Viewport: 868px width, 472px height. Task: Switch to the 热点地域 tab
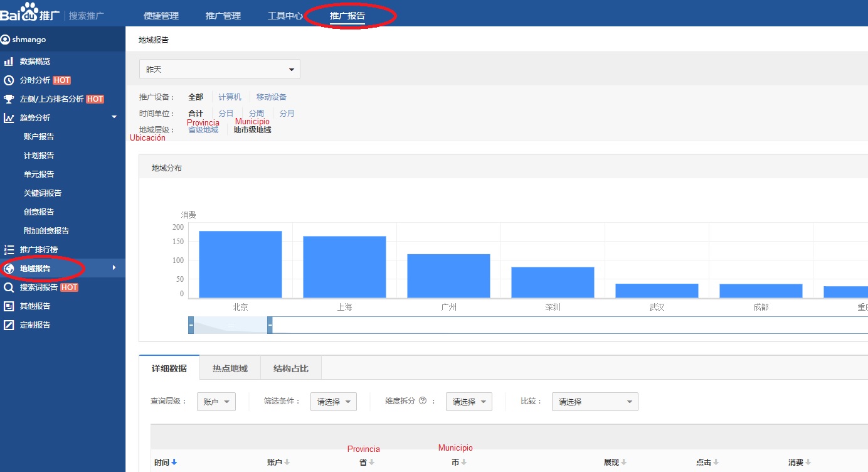click(x=230, y=368)
